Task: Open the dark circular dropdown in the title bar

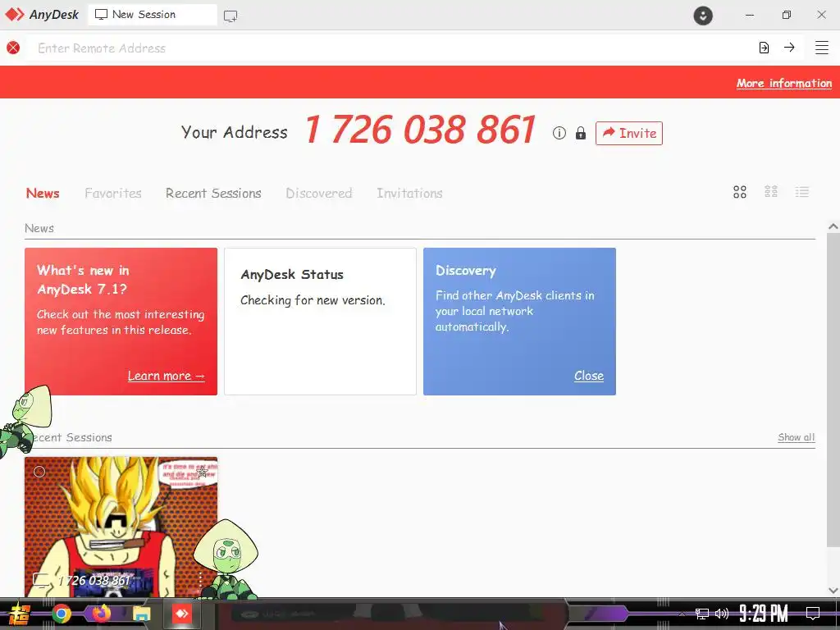Action: (703, 15)
